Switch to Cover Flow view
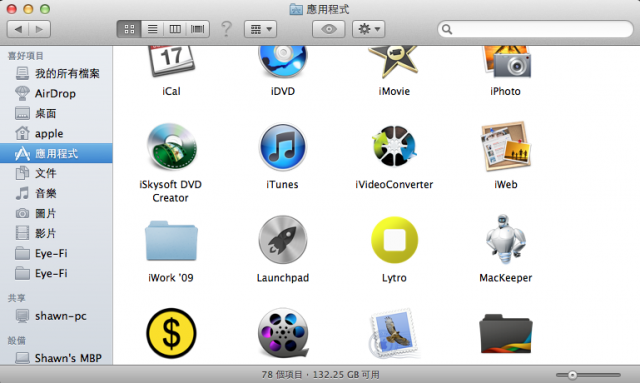The width and height of the screenshot is (640, 383). [198, 29]
